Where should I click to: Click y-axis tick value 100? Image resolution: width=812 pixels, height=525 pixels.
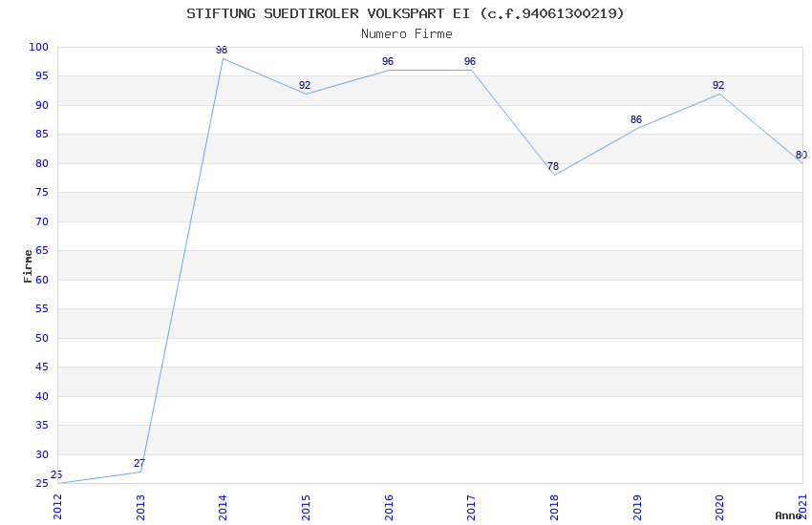click(x=38, y=47)
